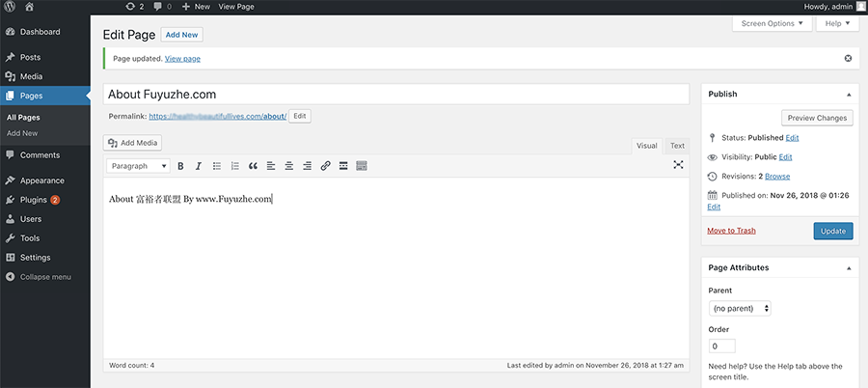868x388 pixels.
Task: Open the Howdy, admin account menu
Action: click(x=833, y=7)
